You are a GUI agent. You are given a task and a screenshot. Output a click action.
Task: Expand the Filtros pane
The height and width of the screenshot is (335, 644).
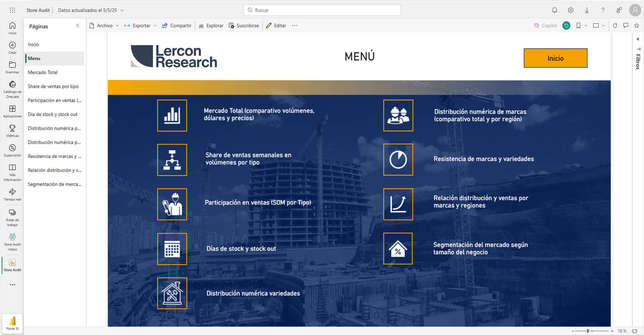click(638, 39)
